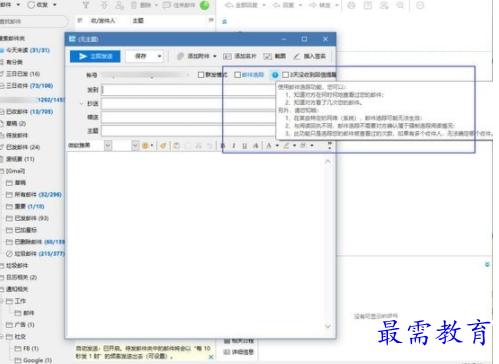Open the emoji dropdown arrow
Screen dimensions: 499x364
click(x=152, y=146)
